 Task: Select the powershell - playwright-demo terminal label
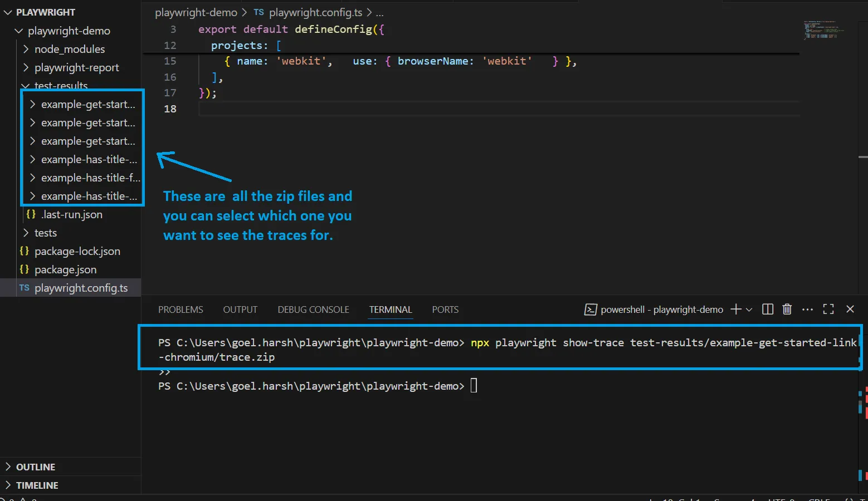click(x=662, y=310)
